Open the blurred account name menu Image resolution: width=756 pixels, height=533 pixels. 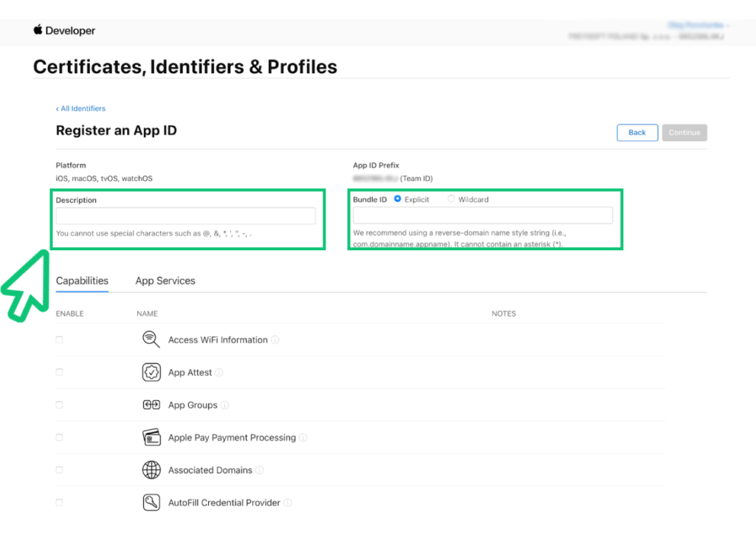(x=698, y=25)
